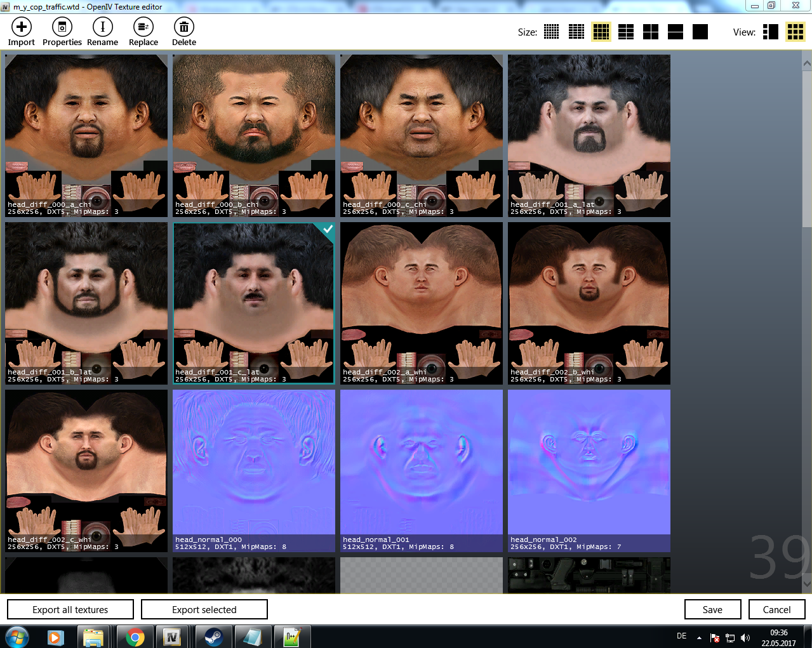Screen dimensions: 812x648
Task: Click the Replace texture icon
Action: [143, 32]
